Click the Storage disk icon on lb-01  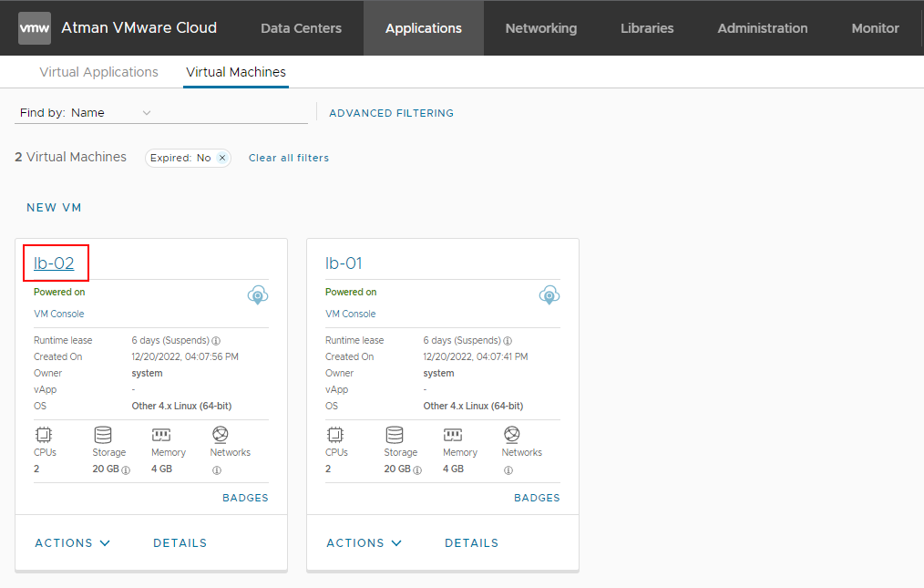(395, 435)
